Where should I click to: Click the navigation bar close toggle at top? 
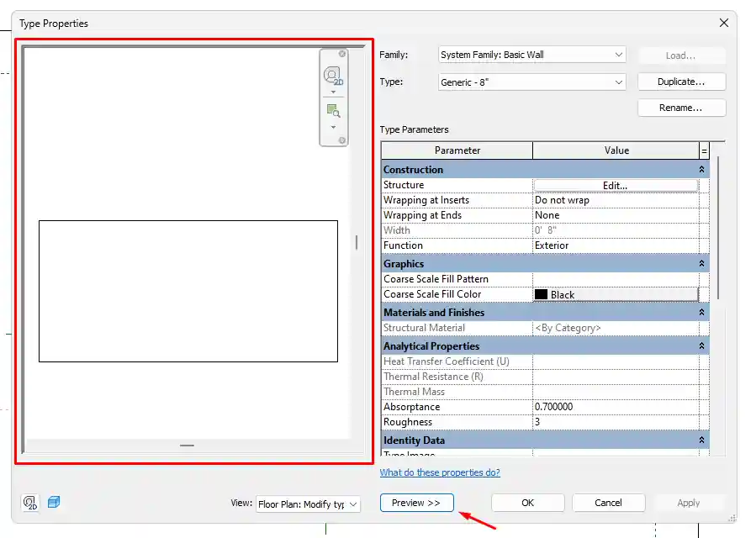341,53
